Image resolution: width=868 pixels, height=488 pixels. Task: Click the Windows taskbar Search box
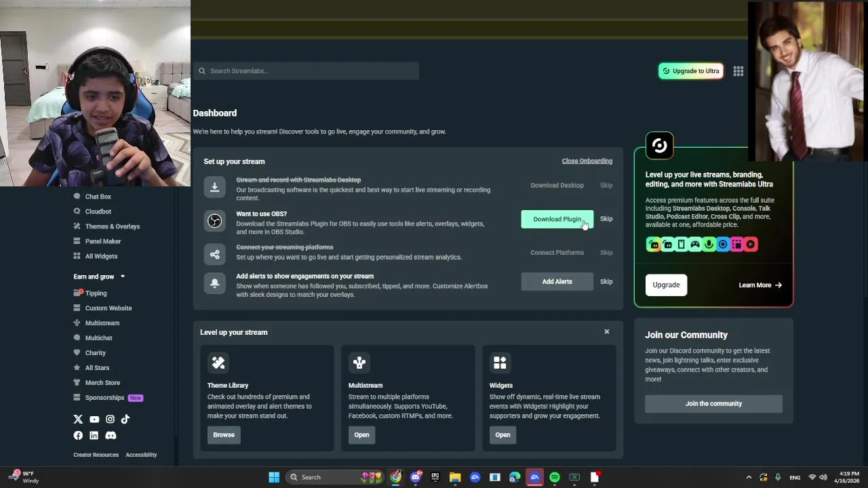pos(335,477)
